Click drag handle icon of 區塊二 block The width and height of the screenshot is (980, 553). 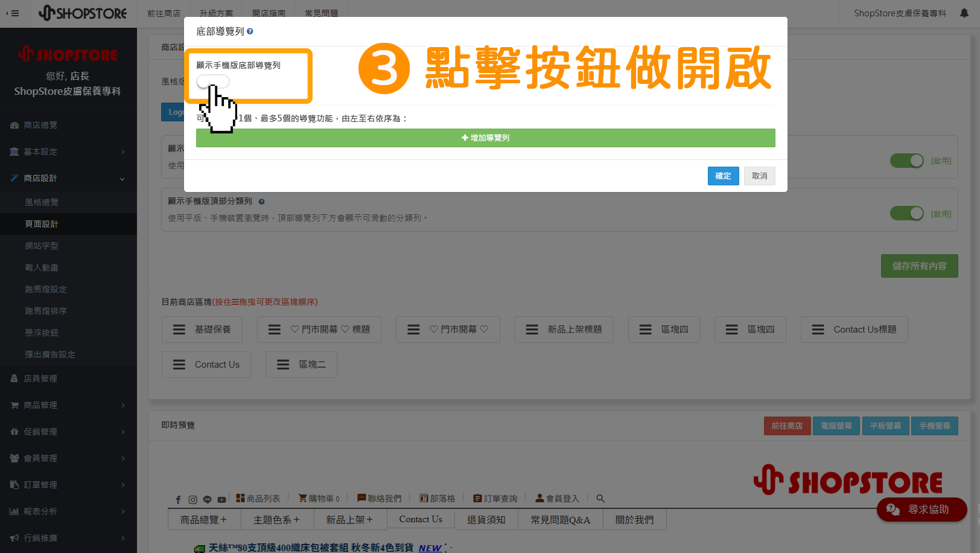(283, 365)
